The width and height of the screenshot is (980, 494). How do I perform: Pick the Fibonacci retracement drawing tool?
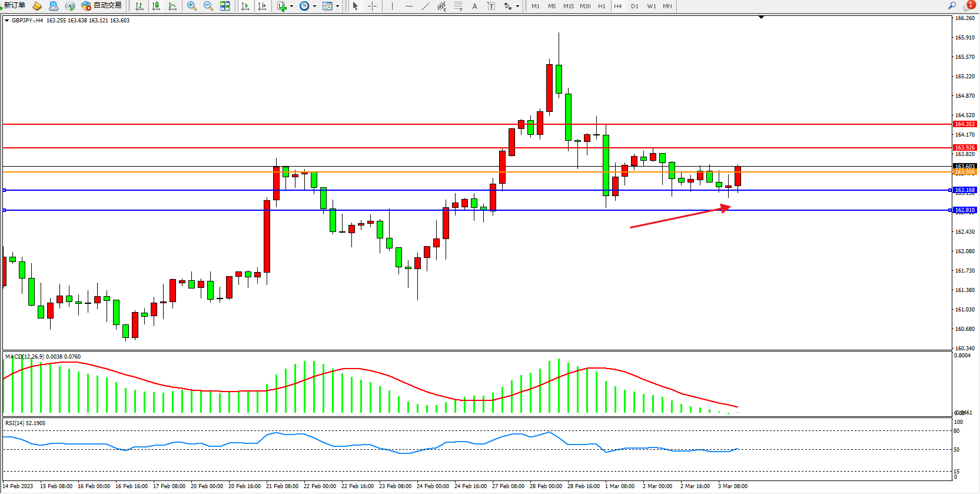coord(458,6)
